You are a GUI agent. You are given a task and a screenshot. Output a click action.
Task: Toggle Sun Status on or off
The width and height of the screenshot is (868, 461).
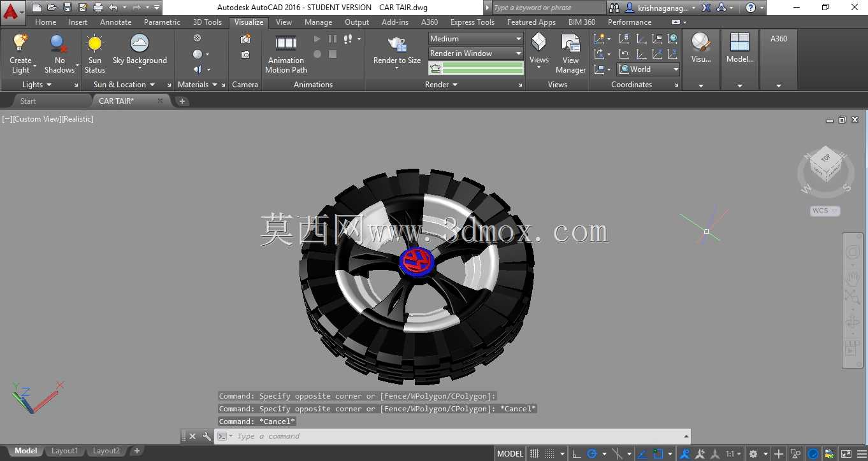[x=95, y=54]
